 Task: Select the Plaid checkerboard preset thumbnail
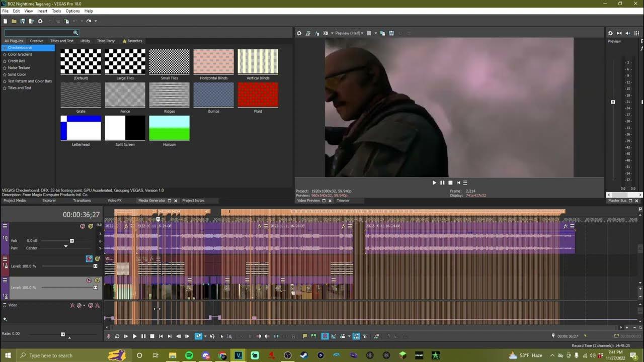(x=258, y=95)
